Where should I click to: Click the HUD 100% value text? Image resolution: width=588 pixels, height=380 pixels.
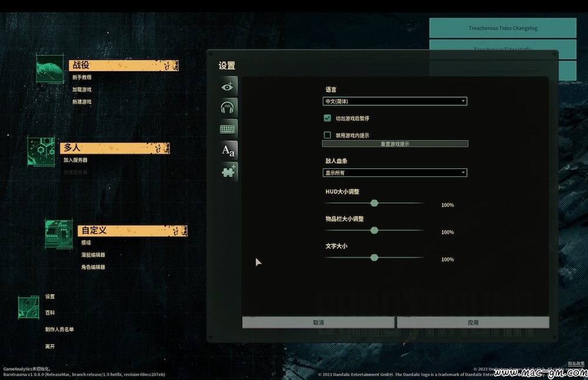pos(447,205)
